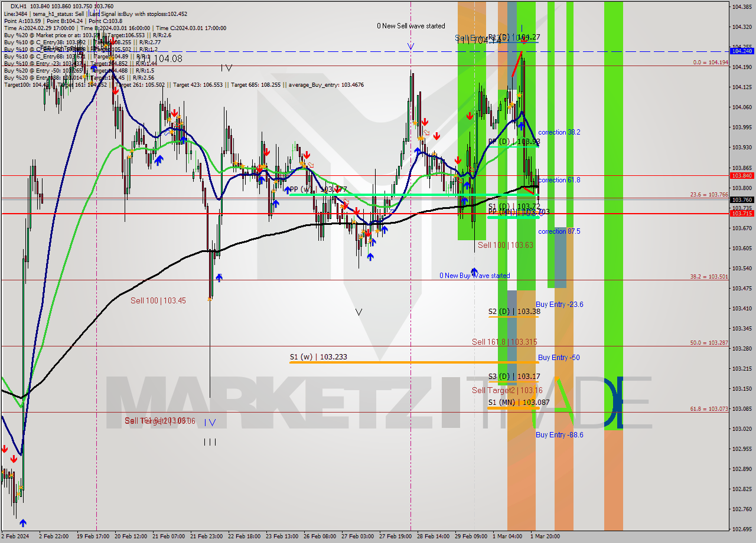
Task: Click the "Target100" targets summary line
Action: tap(184, 85)
